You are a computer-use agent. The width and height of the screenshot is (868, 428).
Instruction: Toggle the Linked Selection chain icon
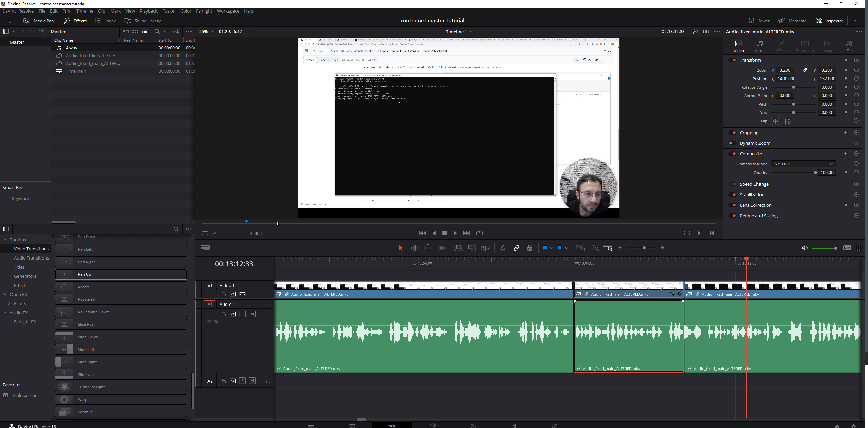pos(516,248)
